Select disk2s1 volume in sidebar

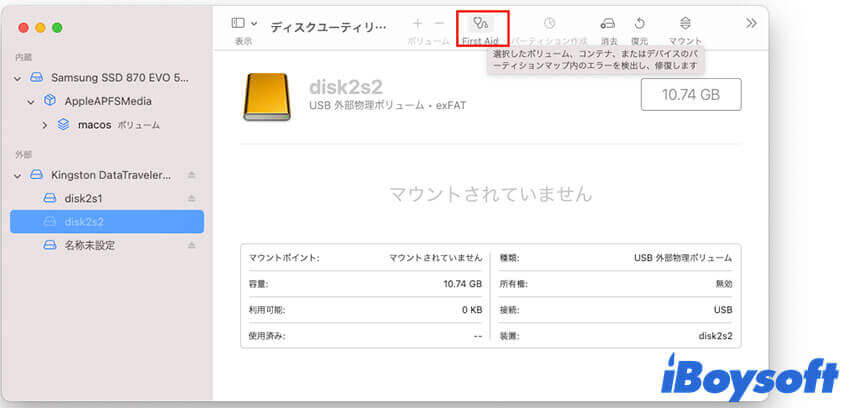(83, 199)
